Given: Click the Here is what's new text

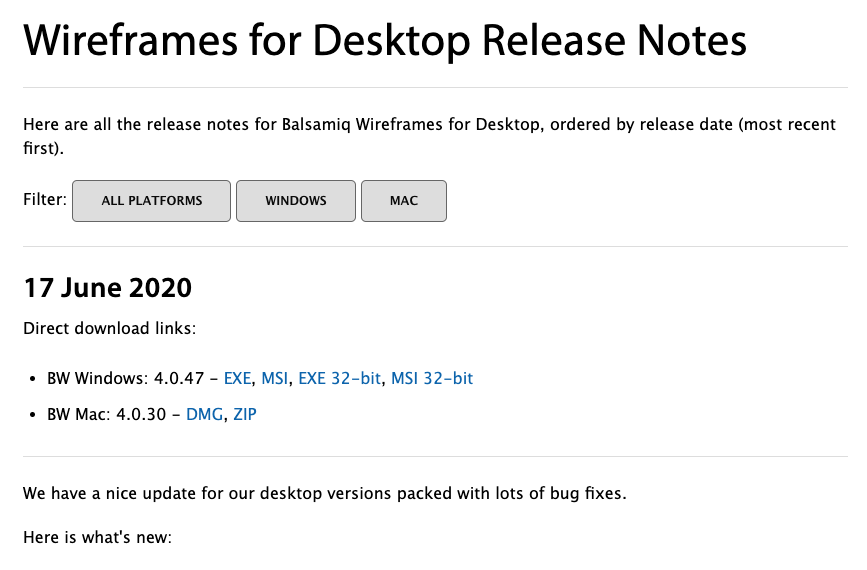Looking at the screenshot, I should 98,537.
